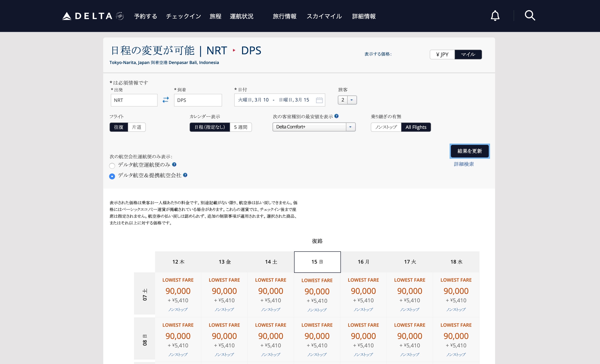Select 5 週間 calendar view
Screen dimensions: 600x364
tap(241, 127)
